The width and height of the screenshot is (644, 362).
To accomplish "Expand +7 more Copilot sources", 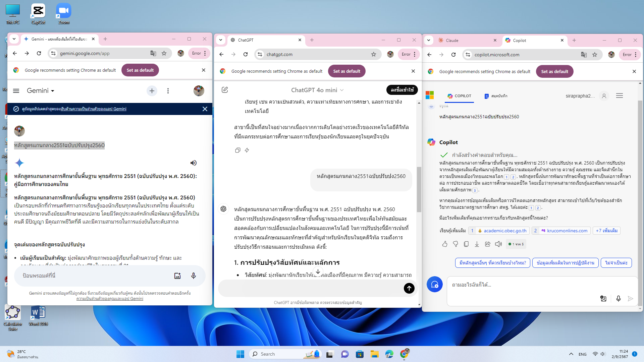I will tap(606, 231).
